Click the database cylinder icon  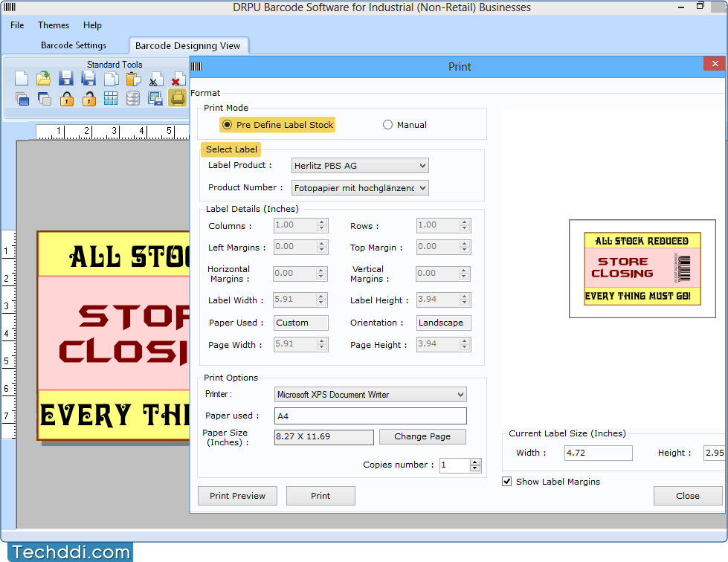[133, 98]
